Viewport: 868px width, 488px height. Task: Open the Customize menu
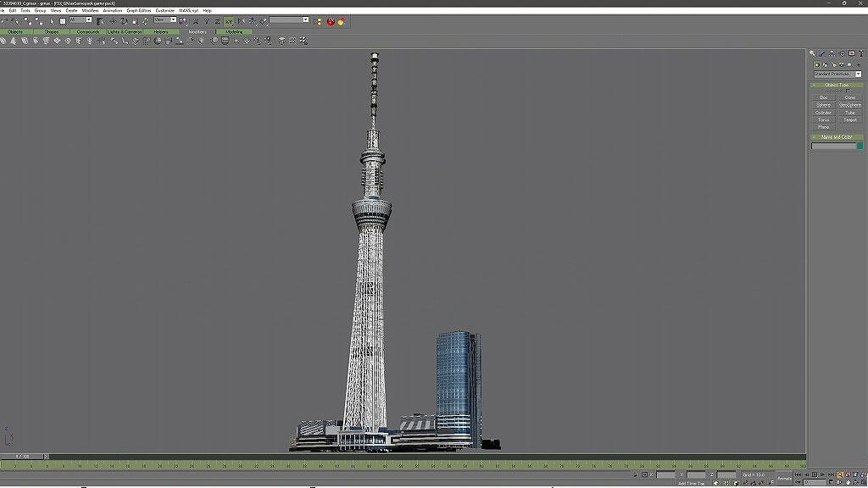165,10
